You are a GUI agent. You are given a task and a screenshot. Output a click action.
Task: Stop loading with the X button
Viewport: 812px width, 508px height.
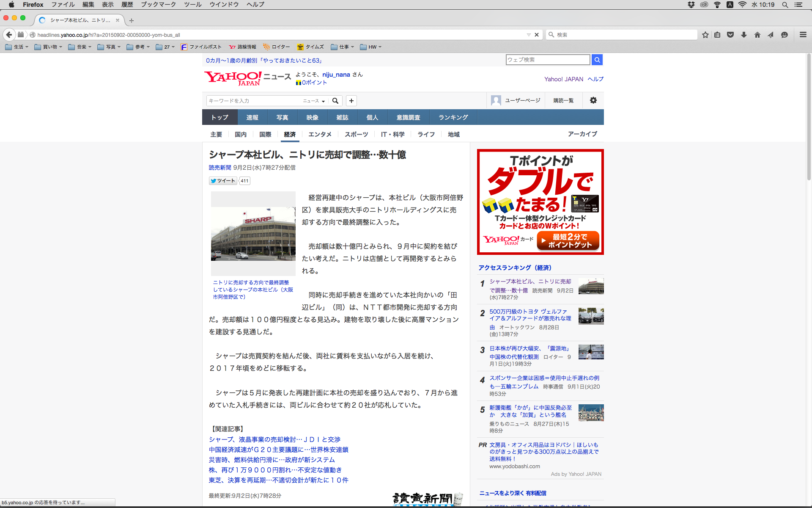(537, 35)
